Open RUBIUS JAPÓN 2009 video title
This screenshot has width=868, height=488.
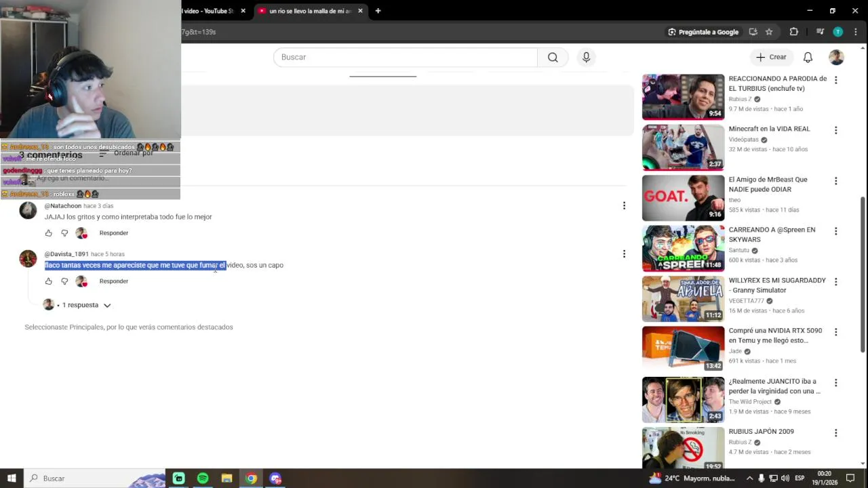tap(761, 432)
